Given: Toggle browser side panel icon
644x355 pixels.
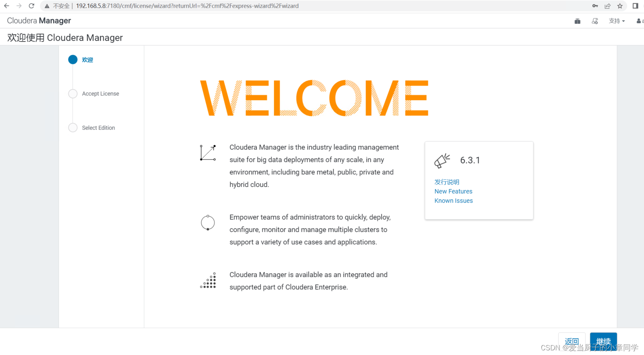Looking at the screenshot, I should point(635,6).
